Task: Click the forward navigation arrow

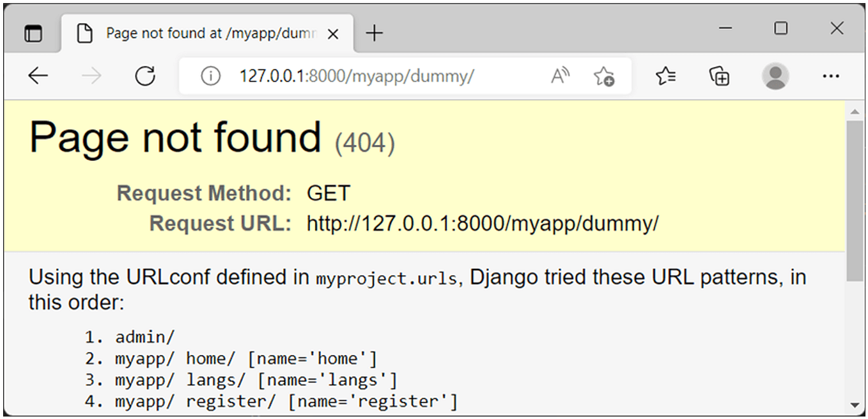Action: [91, 75]
